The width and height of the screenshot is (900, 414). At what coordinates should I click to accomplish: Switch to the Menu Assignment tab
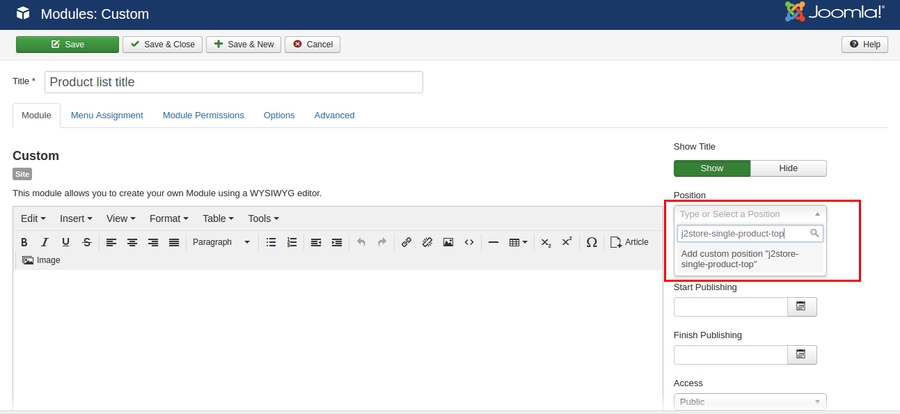106,115
